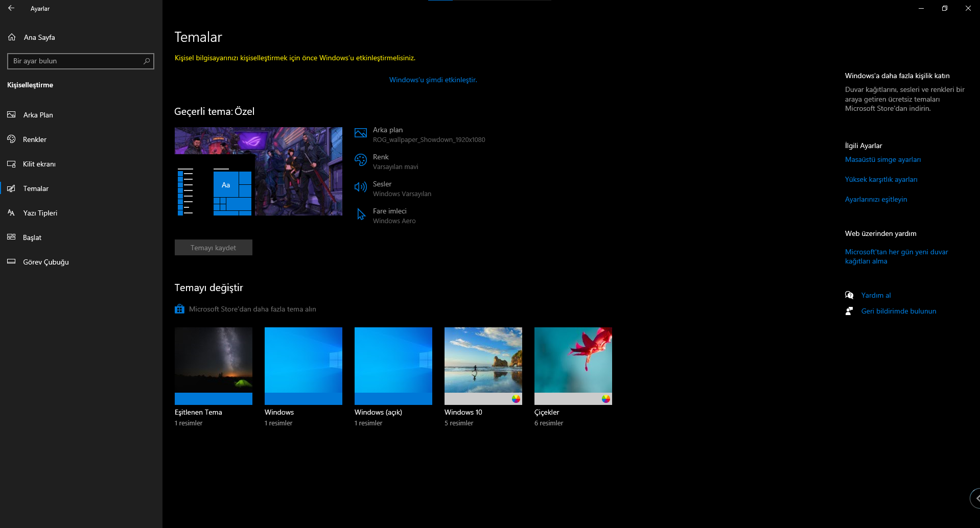Screen dimensions: 980x528
Task: Click color wheel badge on Windows 10 theme
Action: click(x=516, y=399)
